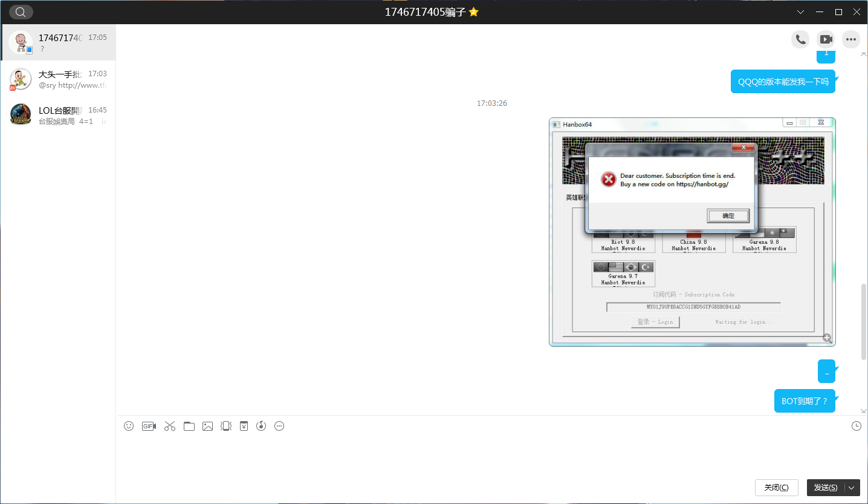
Task: Click the League of Legends group avatar
Action: (21, 114)
